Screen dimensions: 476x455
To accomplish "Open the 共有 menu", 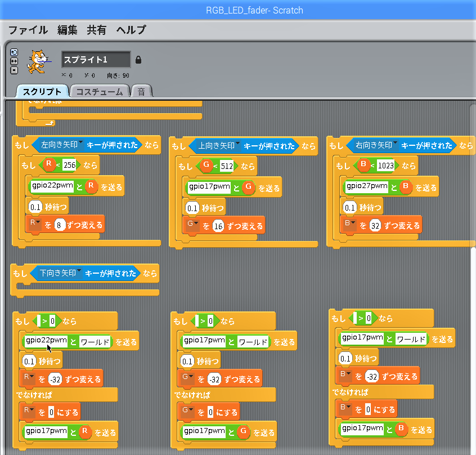I will 97,30.
